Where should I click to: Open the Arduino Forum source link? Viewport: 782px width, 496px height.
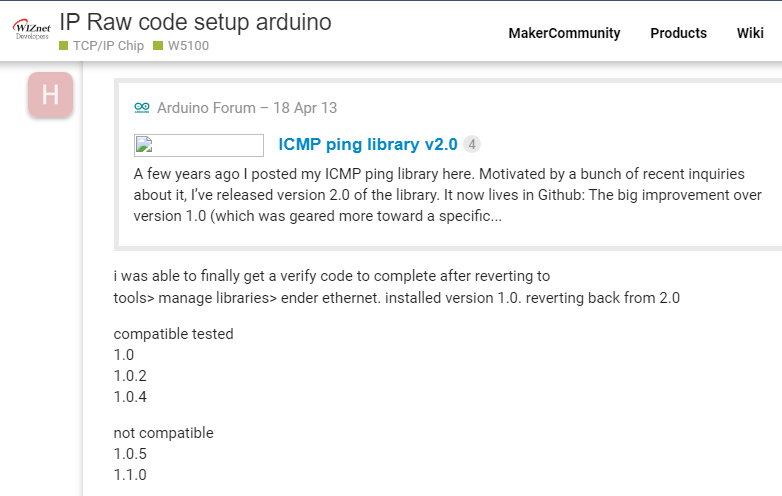tap(206, 108)
